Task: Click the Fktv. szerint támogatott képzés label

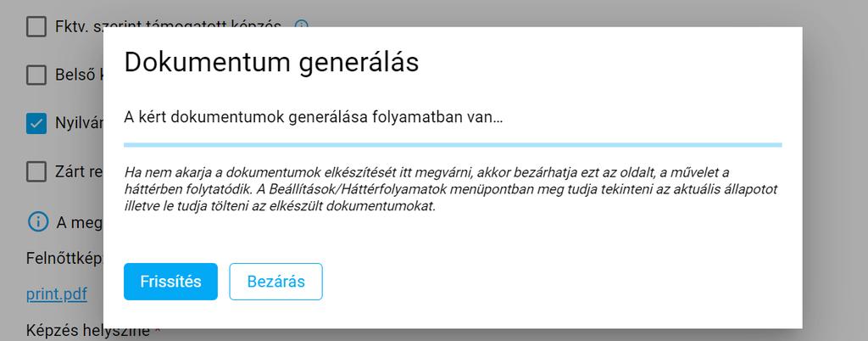Action: [169, 25]
